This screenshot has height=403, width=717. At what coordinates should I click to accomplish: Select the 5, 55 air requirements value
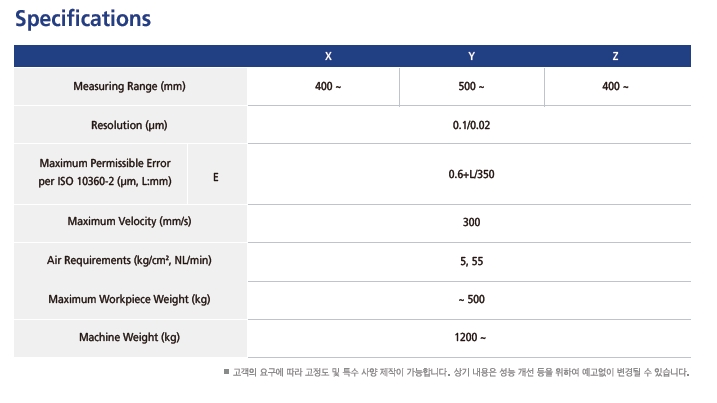pyautogui.click(x=471, y=260)
